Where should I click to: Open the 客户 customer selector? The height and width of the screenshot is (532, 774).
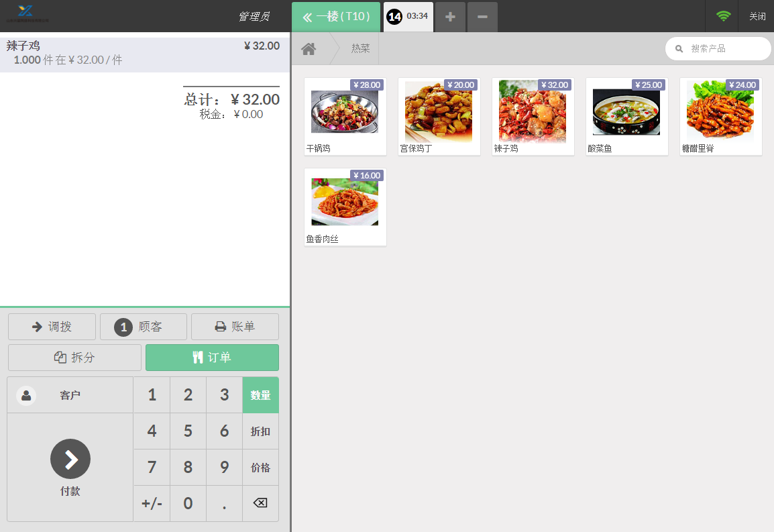70,395
